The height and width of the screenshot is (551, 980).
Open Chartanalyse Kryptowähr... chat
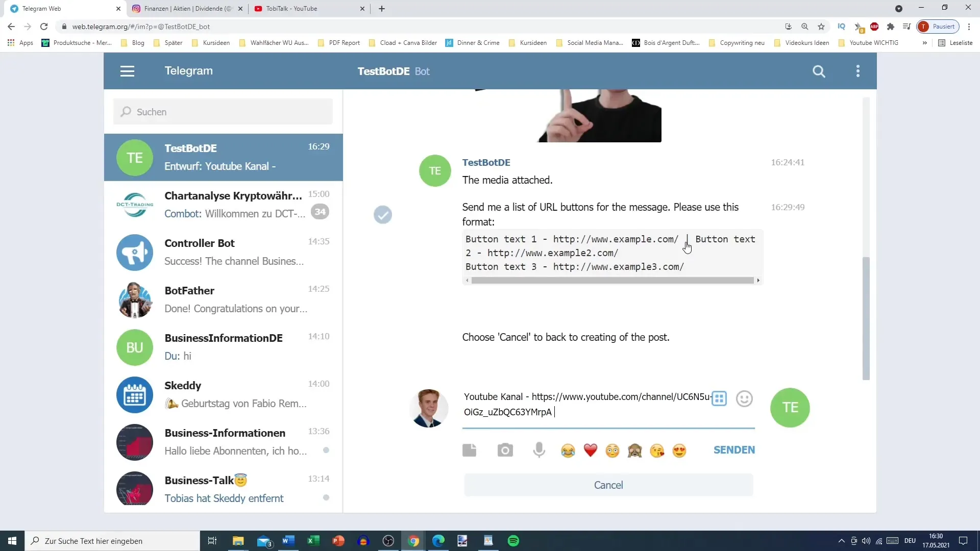tap(223, 205)
